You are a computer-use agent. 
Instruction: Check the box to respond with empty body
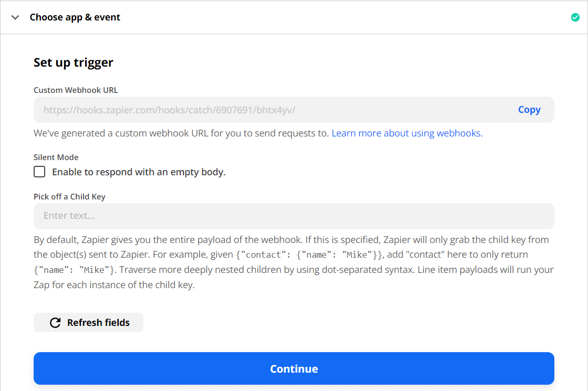[x=39, y=172]
